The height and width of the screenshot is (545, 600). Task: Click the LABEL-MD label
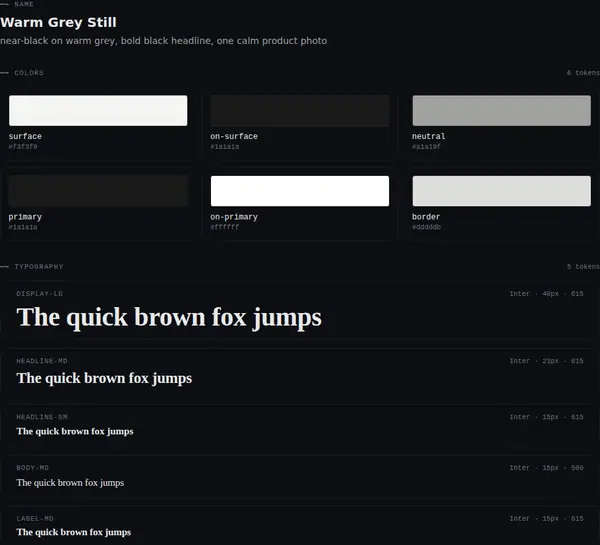[35, 519]
